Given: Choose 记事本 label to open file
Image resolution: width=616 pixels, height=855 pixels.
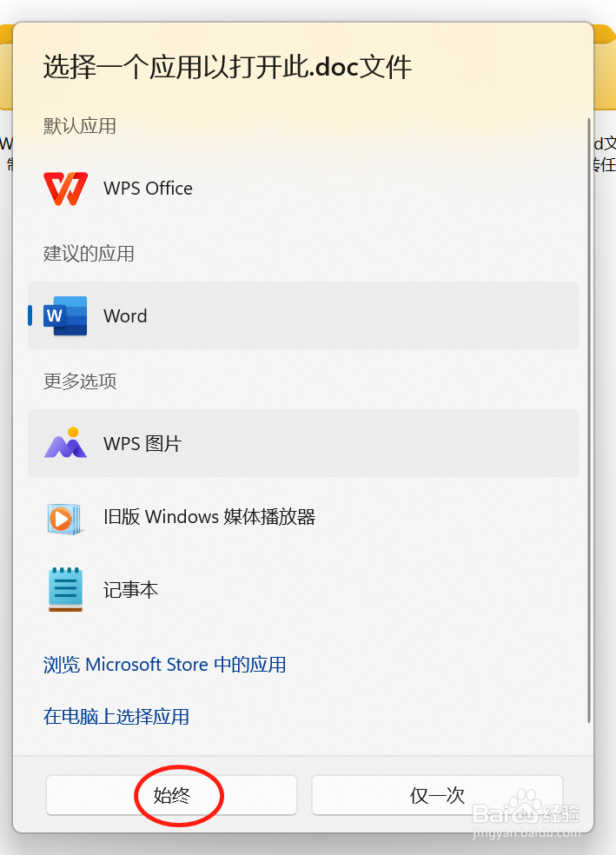Looking at the screenshot, I should [131, 590].
